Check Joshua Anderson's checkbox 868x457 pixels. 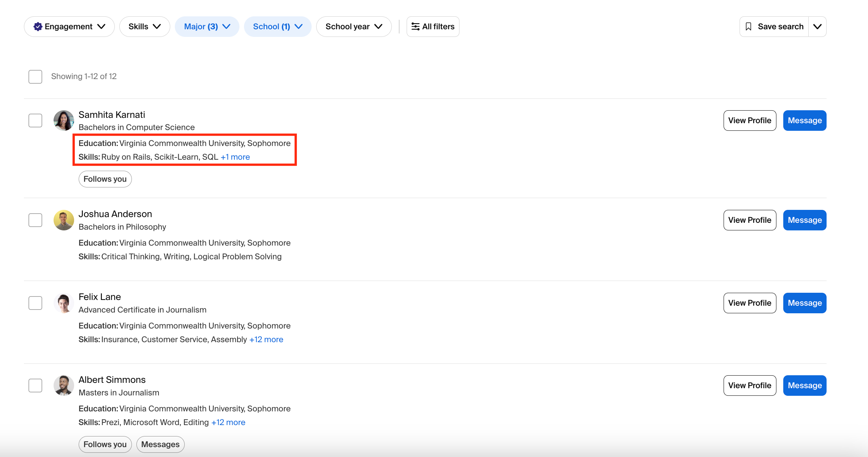click(35, 220)
